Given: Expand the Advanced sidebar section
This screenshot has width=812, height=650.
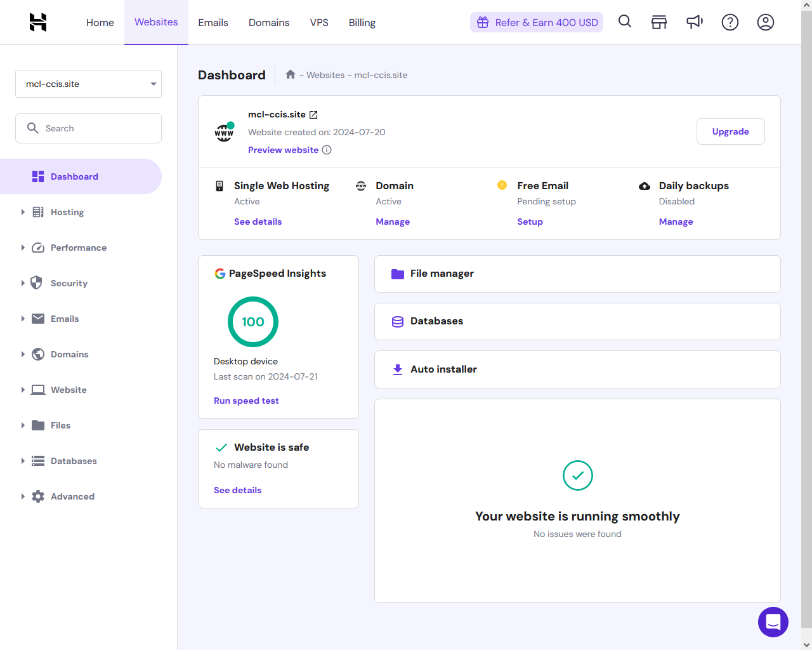Looking at the screenshot, I should click(x=72, y=496).
